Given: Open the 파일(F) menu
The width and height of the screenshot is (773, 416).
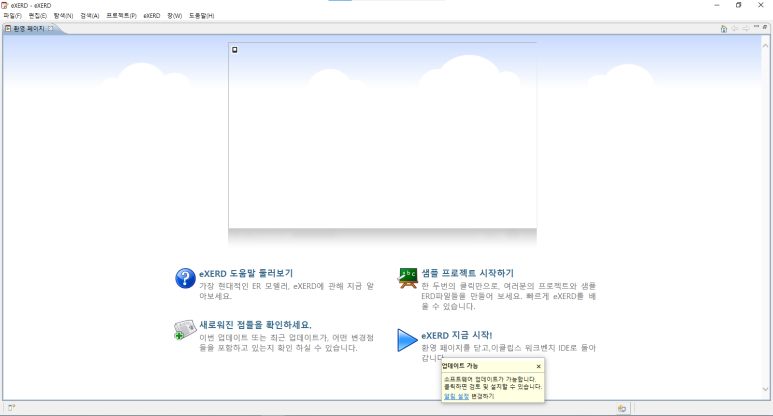Looking at the screenshot, I should 12,16.
